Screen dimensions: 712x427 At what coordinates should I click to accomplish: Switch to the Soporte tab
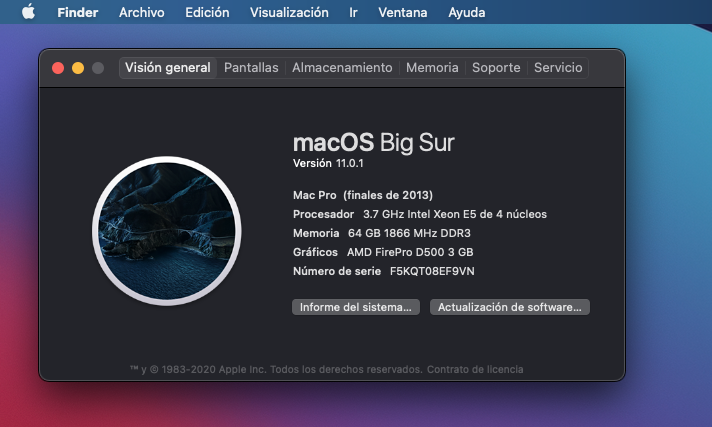click(x=496, y=68)
